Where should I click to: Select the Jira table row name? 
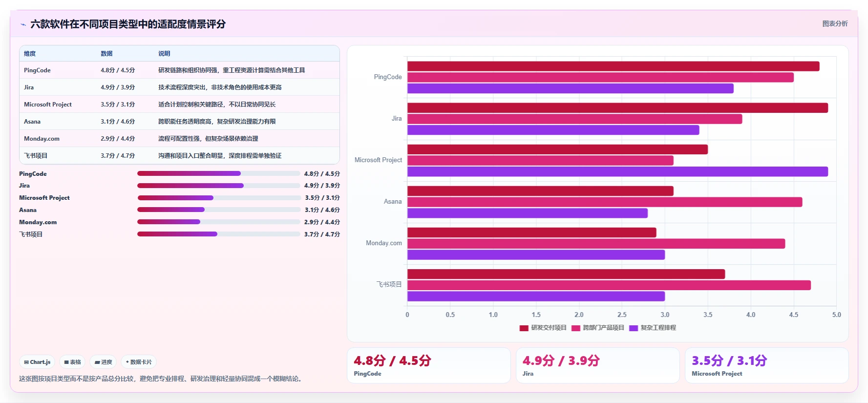coord(29,87)
